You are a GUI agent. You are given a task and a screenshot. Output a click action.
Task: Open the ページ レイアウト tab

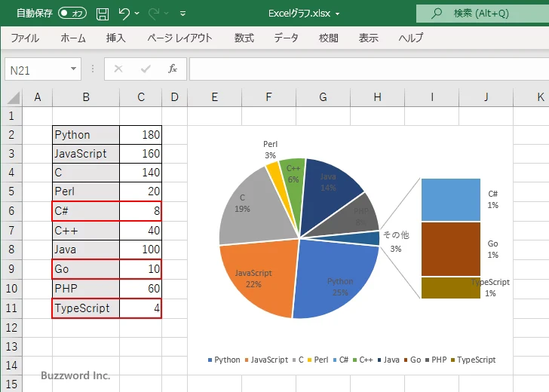click(x=179, y=38)
